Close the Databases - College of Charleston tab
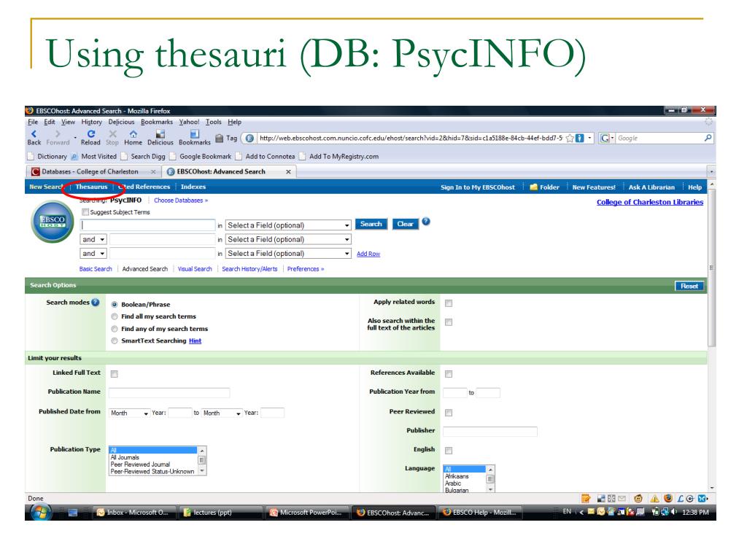Viewport: 747px width, 560px height. pyautogui.click(x=153, y=171)
